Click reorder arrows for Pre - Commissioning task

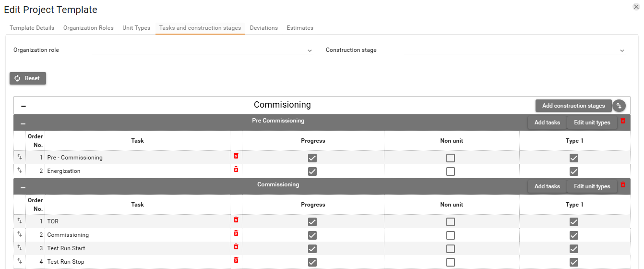[20, 157]
